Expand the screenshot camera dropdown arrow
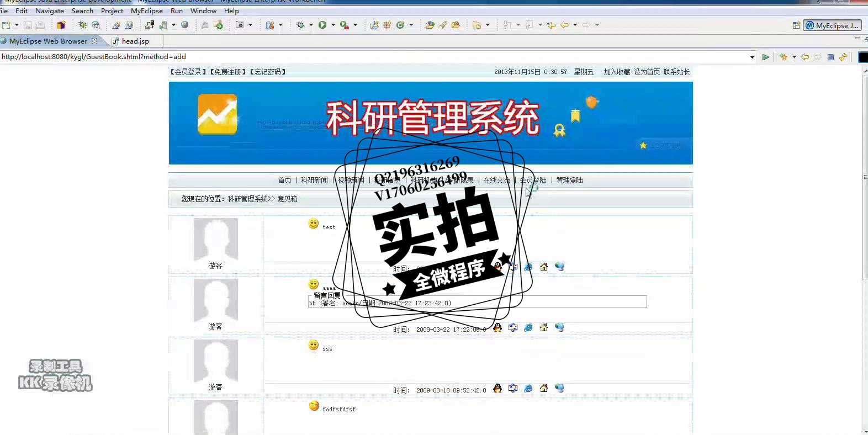Screen dimensions: 868x435 (250, 25)
